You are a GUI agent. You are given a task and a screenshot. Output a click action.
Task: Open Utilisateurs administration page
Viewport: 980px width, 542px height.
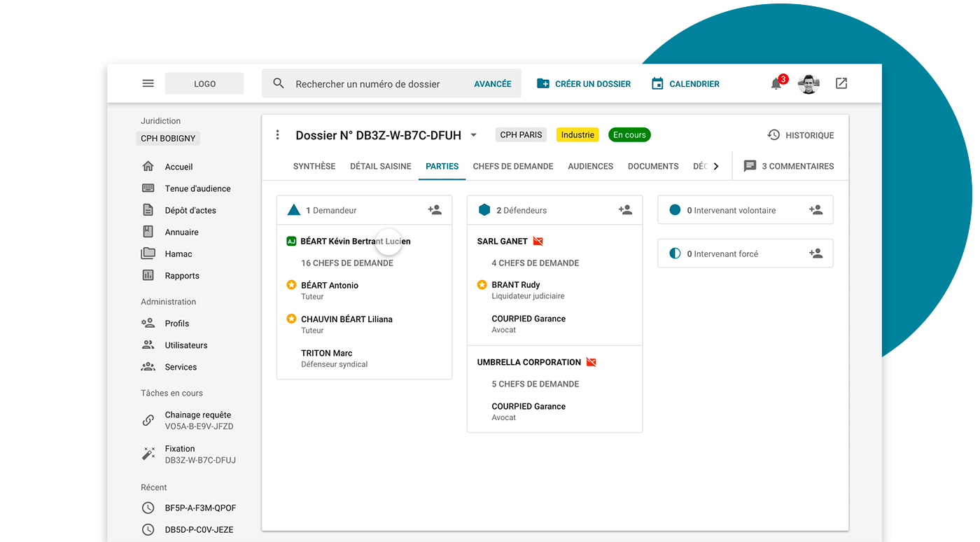click(175, 345)
